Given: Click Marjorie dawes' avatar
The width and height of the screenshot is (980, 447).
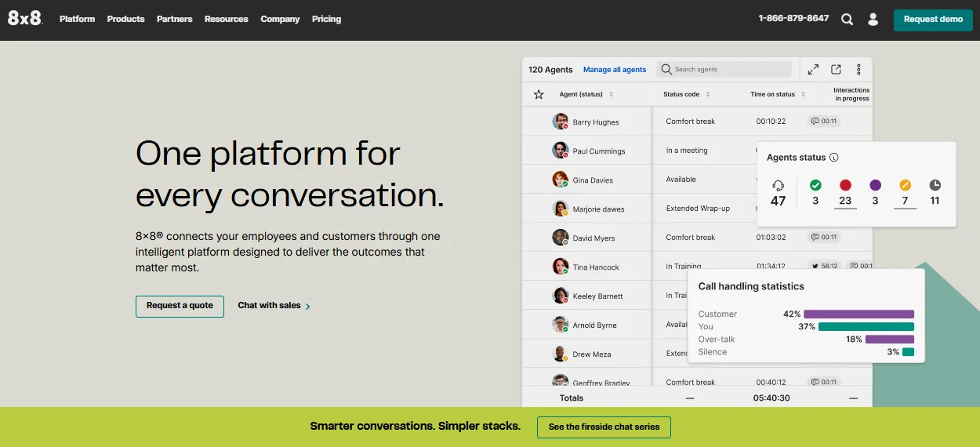Looking at the screenshot, I should pyautogui.click(x=560, y=209).
